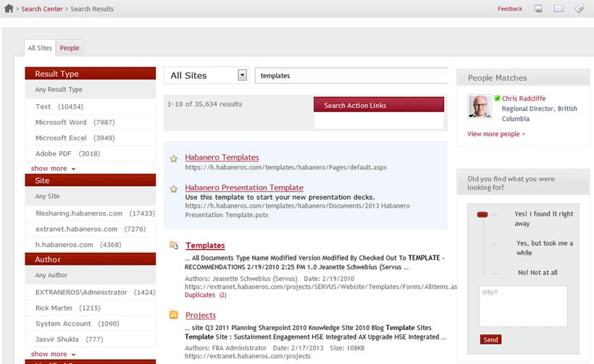Choose Yes! I found it right away
The height and width of the screenshot is (364, 594).
(543, 219)
